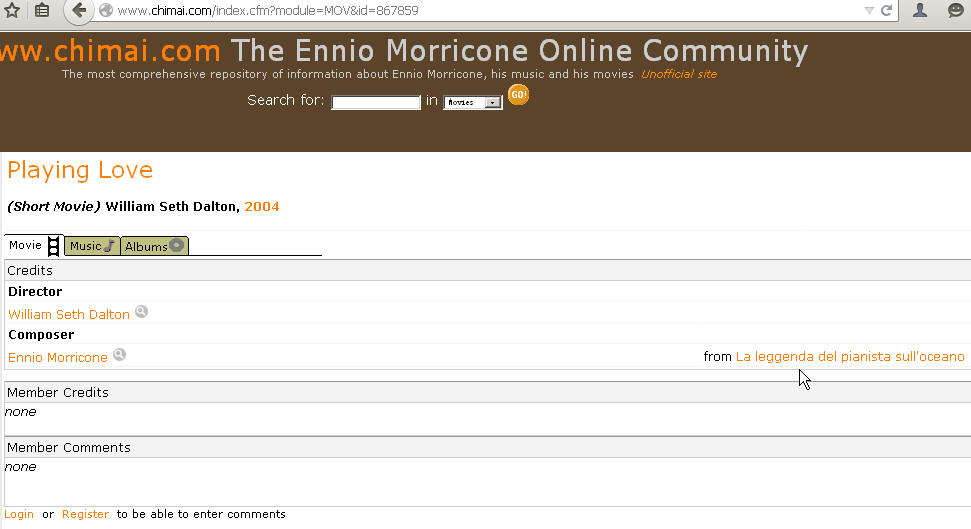This screenshot has height=529, width=971.
Task: Go back with the browser back arrow
Action: click(x=79, y=10)
